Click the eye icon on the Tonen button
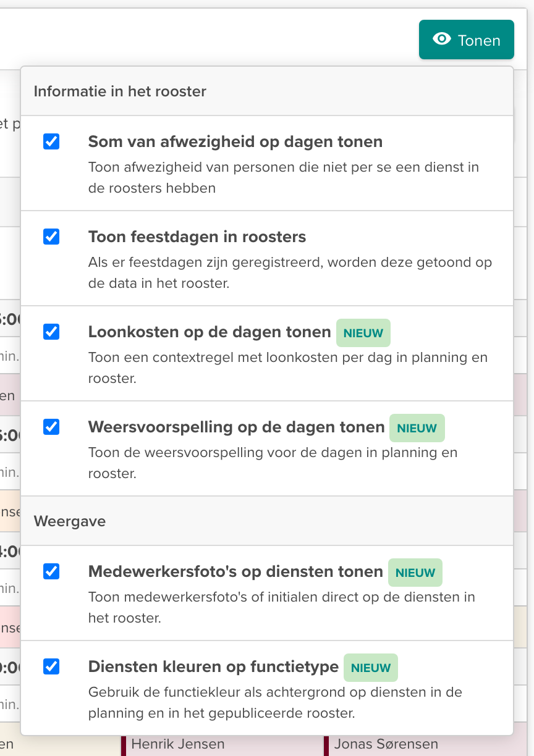Screen dimensions: 534x756 pos(441,40)
